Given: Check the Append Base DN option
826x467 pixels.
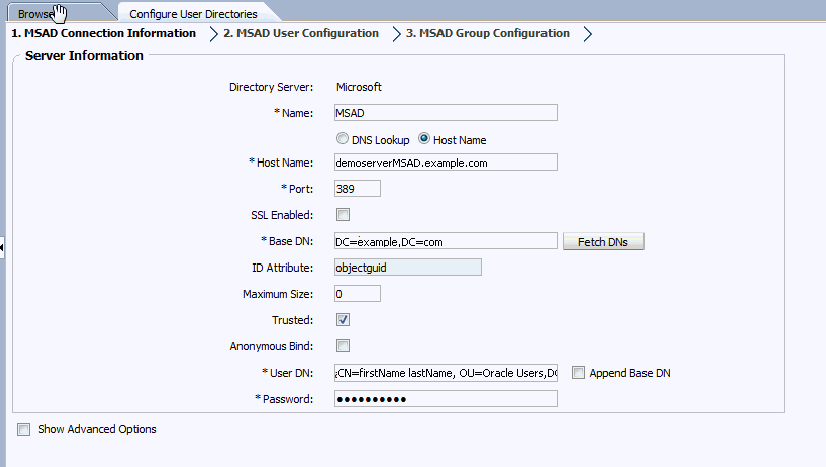Looking at the screenshot, I should tap(579, 373).
